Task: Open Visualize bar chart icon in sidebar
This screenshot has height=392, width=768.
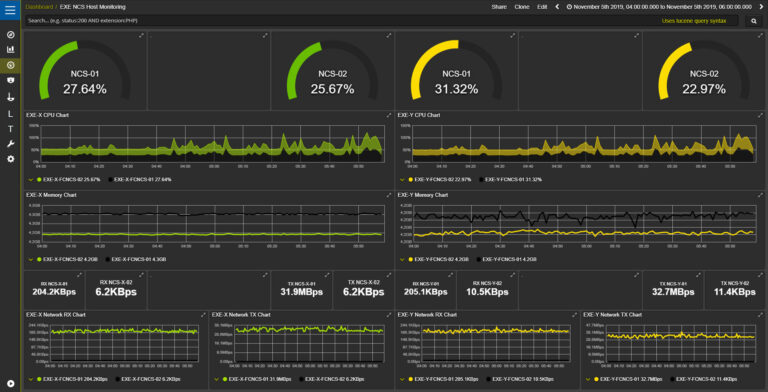Action: [x=10, y=49]
